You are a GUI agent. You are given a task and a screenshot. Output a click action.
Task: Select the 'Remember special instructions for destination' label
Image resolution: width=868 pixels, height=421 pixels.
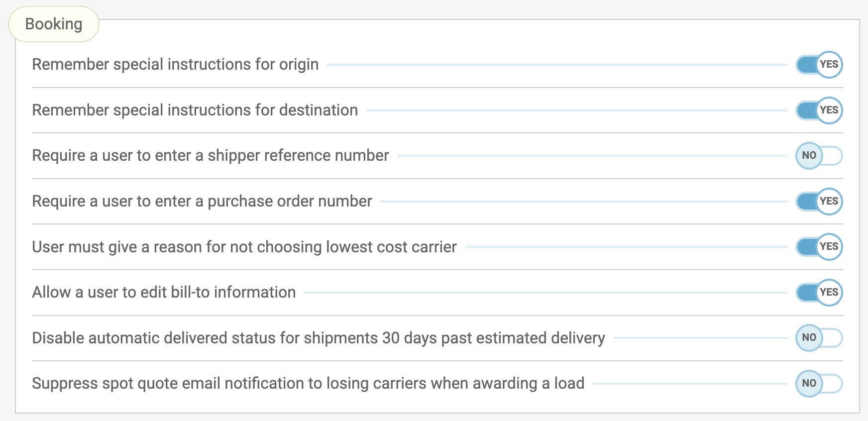coord(195,110)
